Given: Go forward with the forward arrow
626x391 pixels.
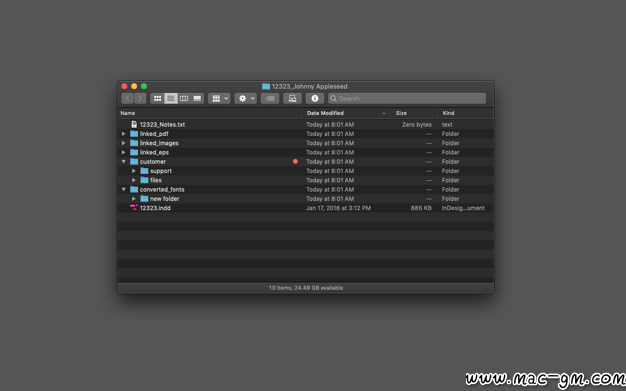Looking at the screenshot, I should pos(140,98).
